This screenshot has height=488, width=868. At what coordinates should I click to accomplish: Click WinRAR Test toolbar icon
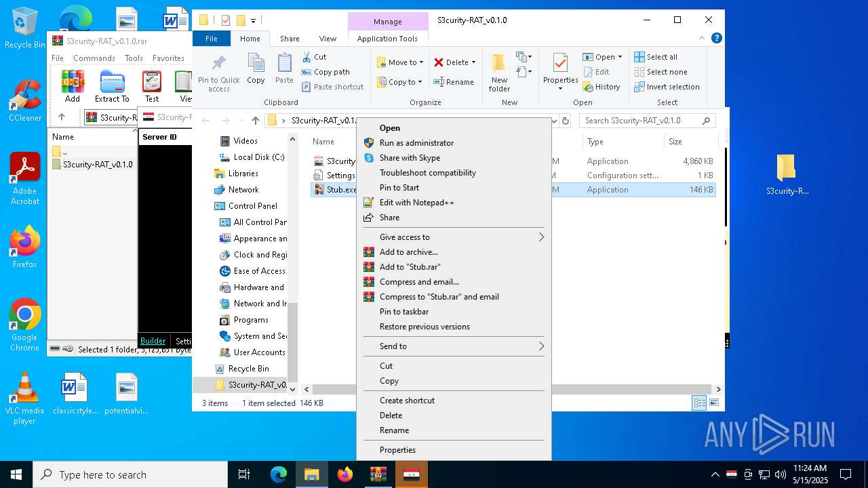point(152,86)
